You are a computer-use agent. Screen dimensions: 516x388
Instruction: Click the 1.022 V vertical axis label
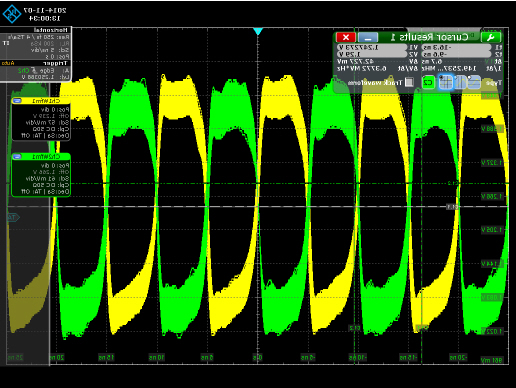[492, 331]
